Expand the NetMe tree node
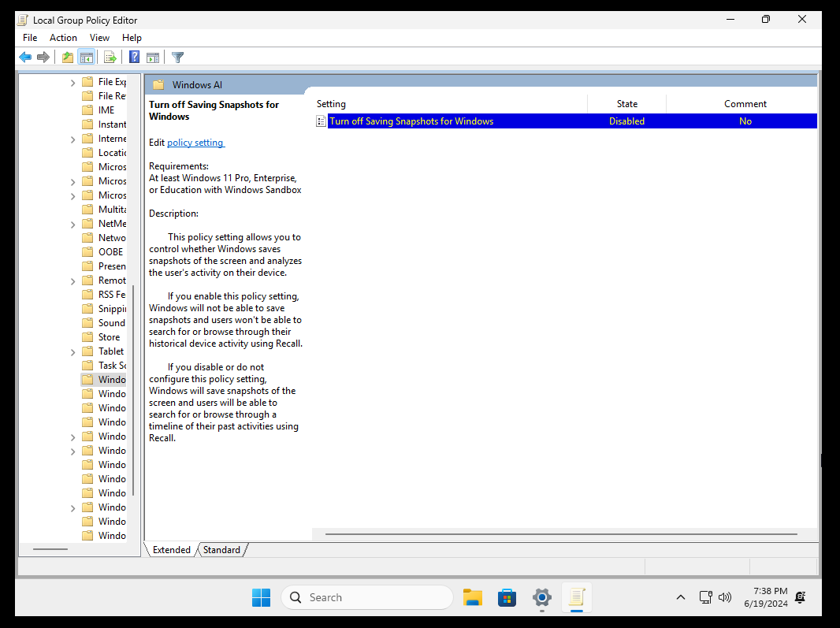Viewport: 840px width, 628px height. [72, 225]
